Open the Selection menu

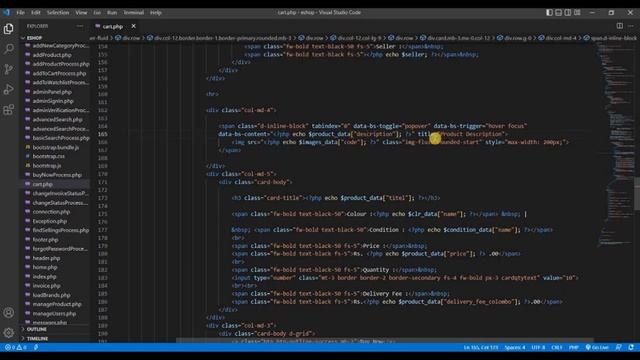pos(58,13)
